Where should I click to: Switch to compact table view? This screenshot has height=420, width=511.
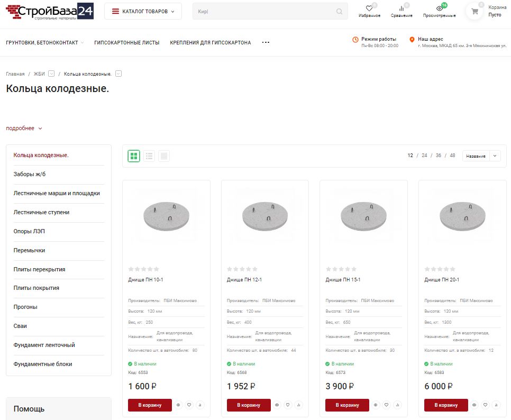(x=164, y=156)
